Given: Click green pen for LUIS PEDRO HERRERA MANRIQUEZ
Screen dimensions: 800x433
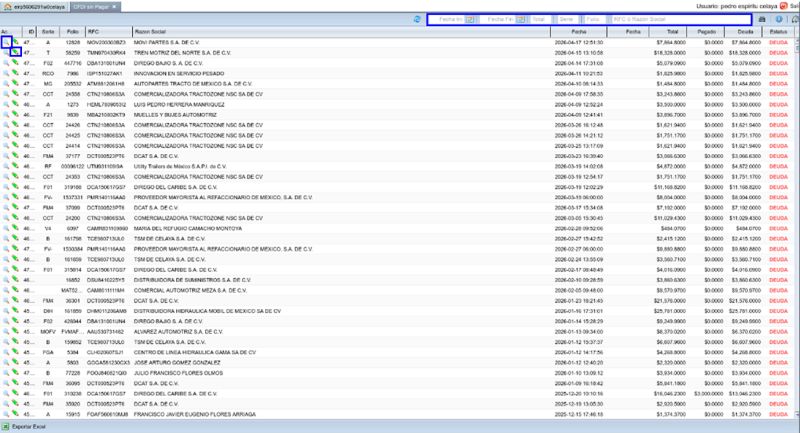Looking at the screenshot, I should coord(15,105).
